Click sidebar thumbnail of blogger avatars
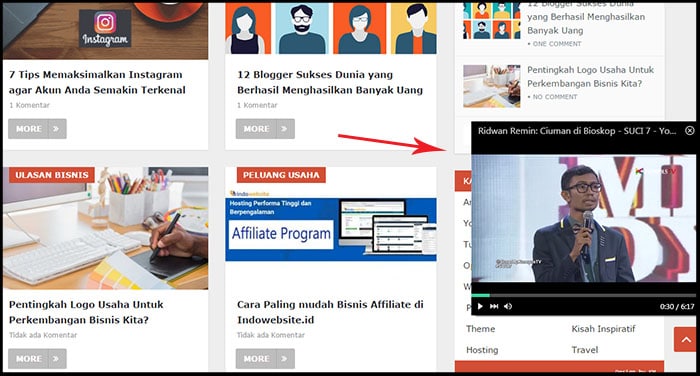This screenshot has width=700, height=376. tap(492, 21)
